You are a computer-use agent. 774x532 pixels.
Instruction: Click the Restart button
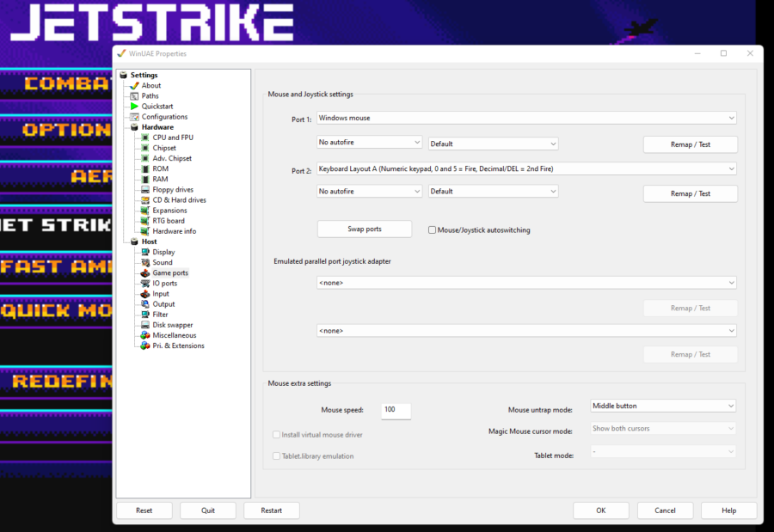tap(272, 511)
